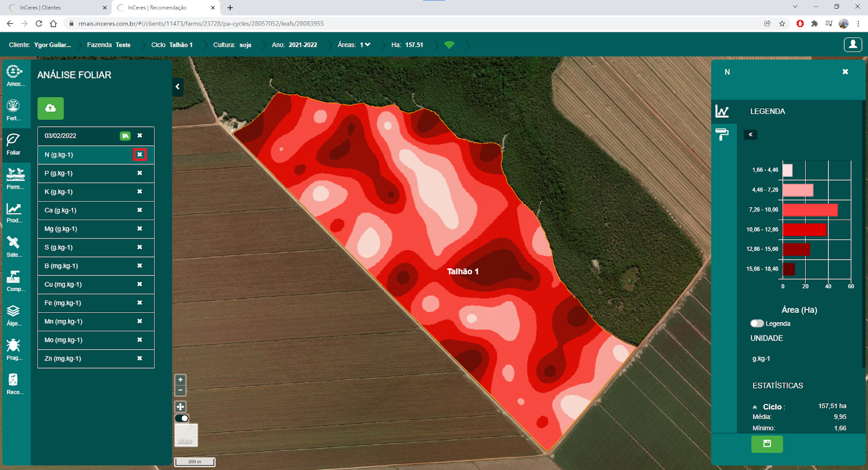Viewport: 868px width, 470px height.
Task: Click the green save button
Action: 767,444
